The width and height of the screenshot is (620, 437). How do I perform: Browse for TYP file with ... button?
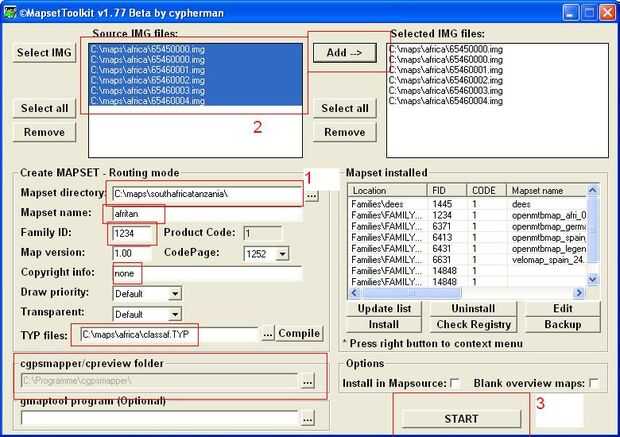(x=268, y=334)
